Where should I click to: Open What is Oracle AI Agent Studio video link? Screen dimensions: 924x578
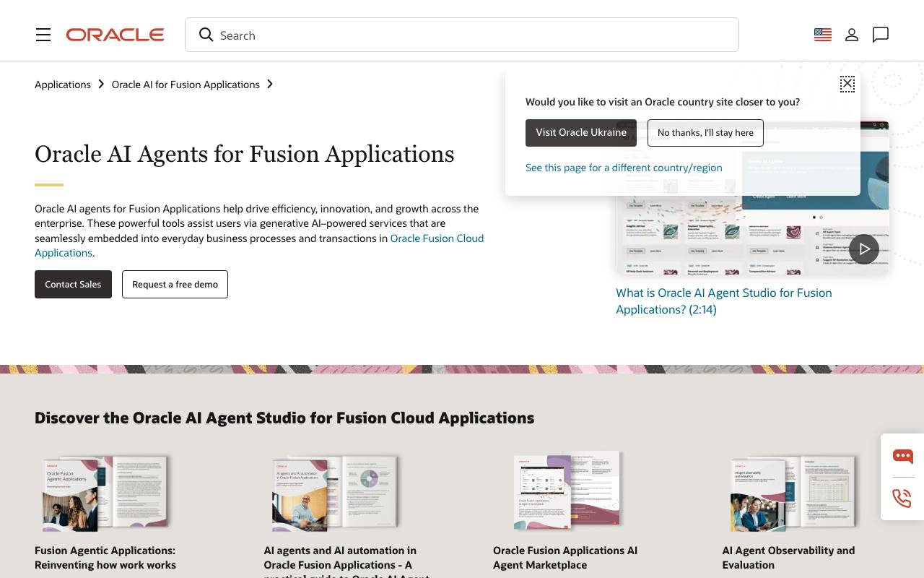724,301
